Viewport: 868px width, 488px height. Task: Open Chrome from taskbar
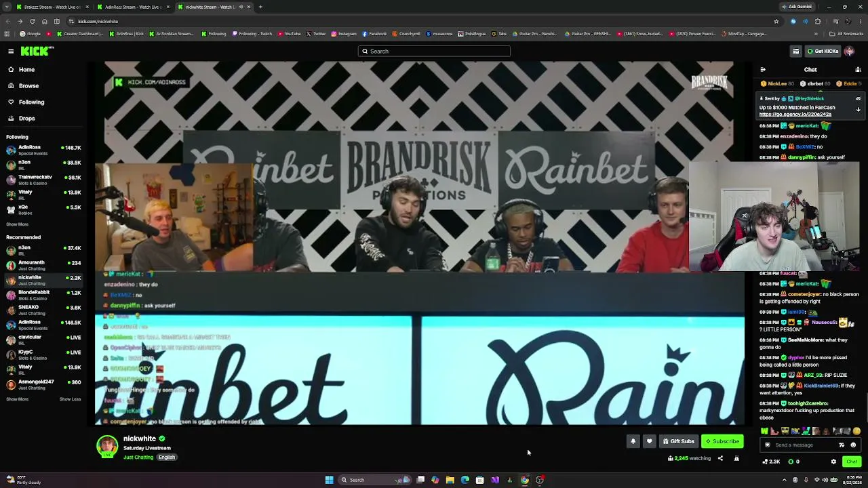[x=524, y=480]
